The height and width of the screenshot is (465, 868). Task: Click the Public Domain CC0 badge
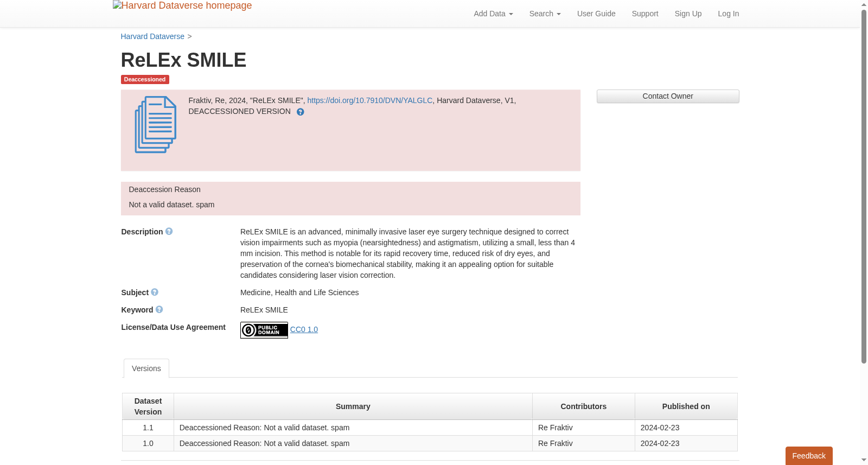tap(264, 330)
